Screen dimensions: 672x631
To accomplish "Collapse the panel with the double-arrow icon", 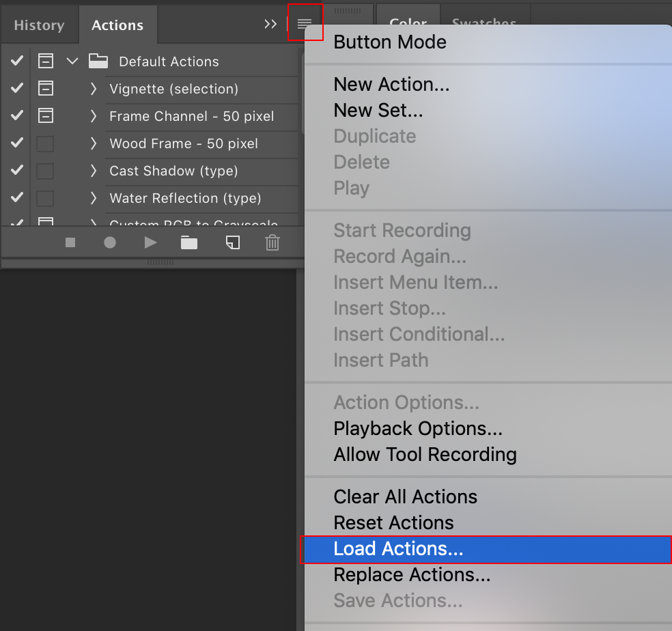I will point(270,23).
